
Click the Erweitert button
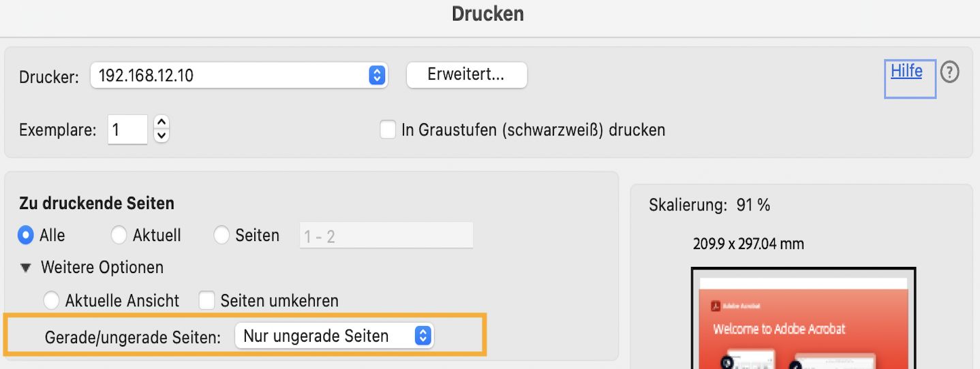pos(466,75)
